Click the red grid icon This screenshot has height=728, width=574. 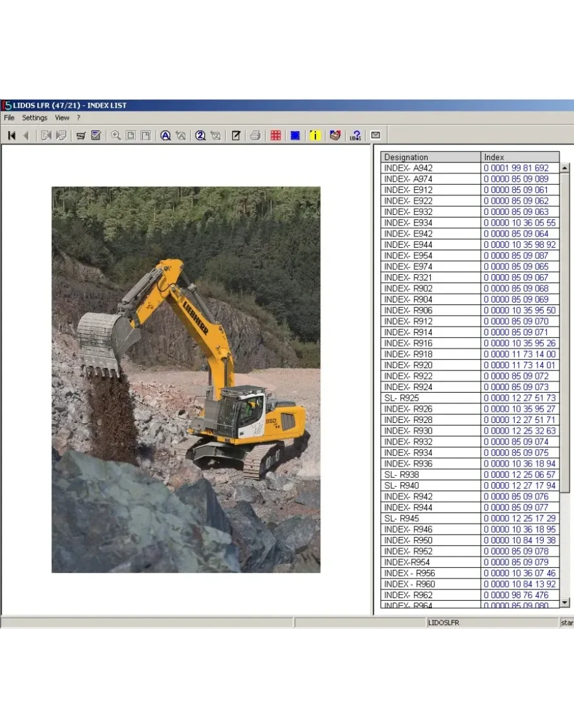pyautogui.click(x=276, y=136)
